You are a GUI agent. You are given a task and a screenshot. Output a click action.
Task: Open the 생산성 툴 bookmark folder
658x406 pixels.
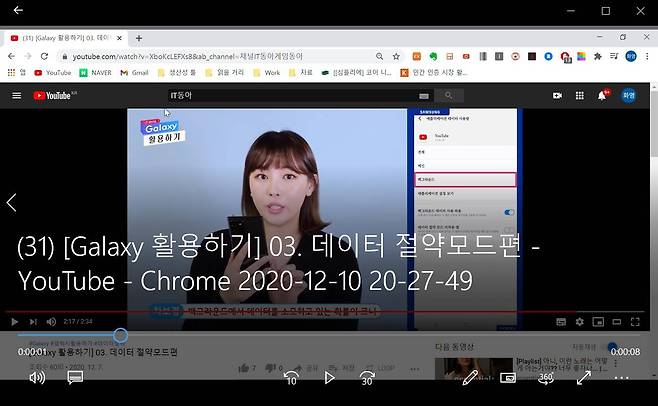point(177,73)
